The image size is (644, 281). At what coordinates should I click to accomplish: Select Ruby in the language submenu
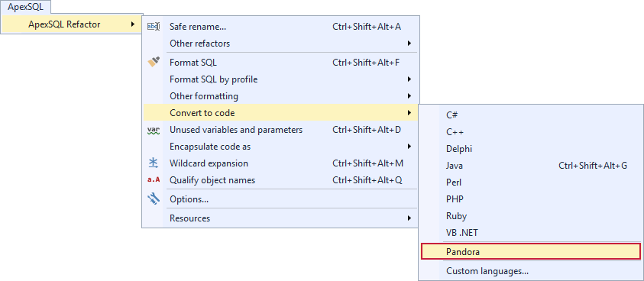click(531, 215)
